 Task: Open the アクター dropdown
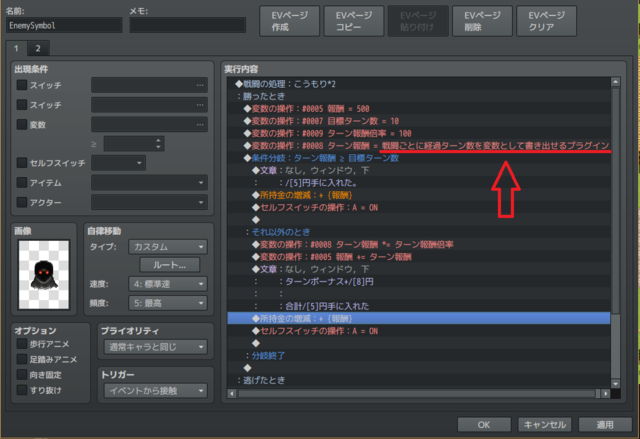tap(149, 202)
